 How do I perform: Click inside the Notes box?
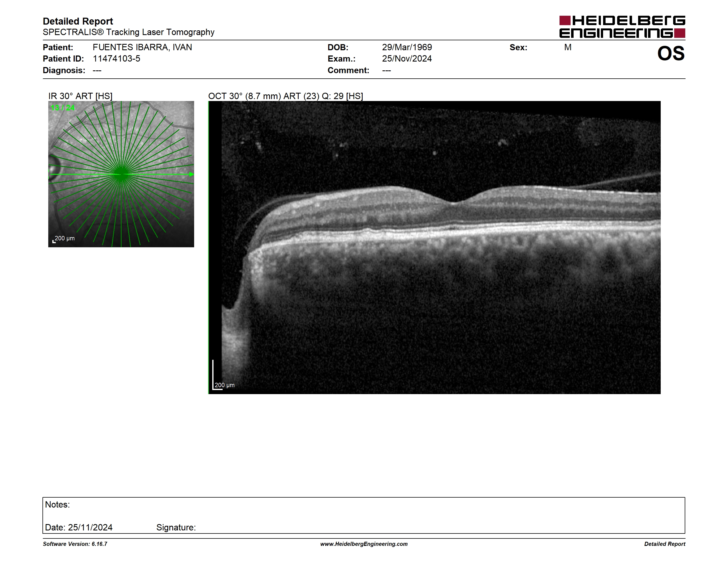364,515
